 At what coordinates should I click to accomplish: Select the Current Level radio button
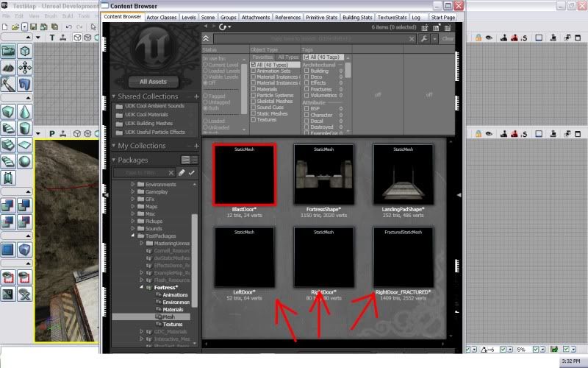click(205, 65)
